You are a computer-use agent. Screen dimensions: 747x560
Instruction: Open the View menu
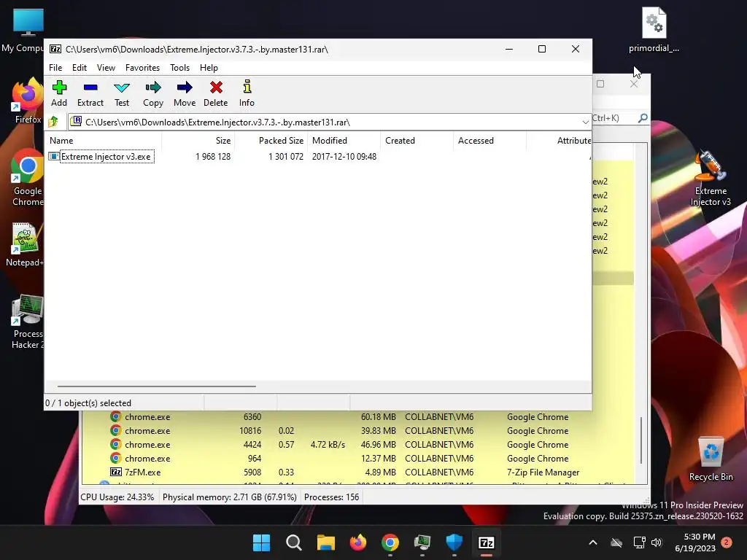(x=106, y=68)
